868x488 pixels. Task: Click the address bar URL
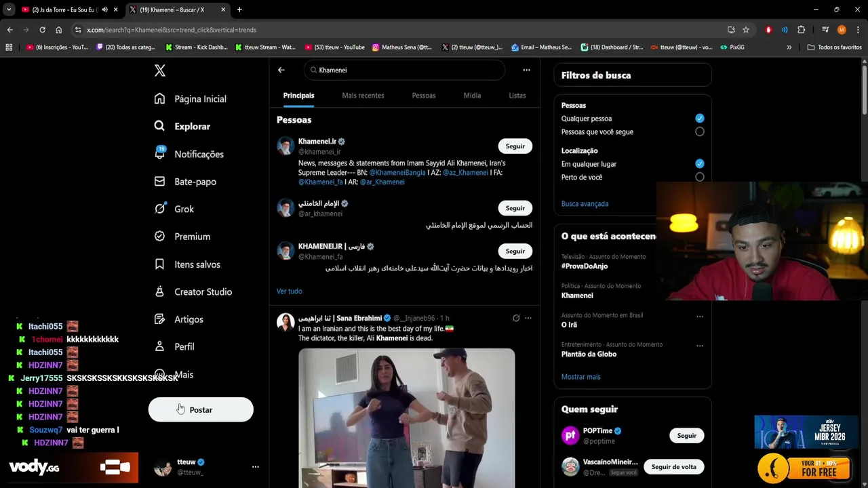pos(172,30)
